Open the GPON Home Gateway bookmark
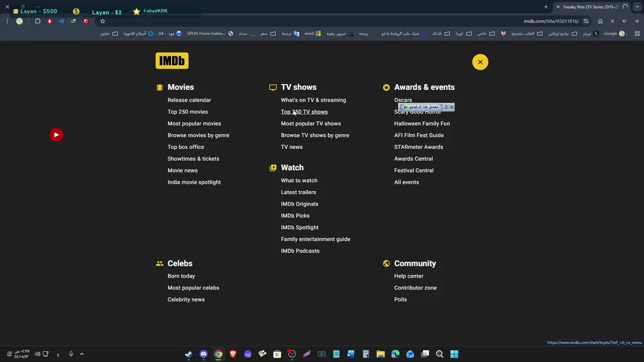Screen dimensions: 644x362 tap(210, 34)
